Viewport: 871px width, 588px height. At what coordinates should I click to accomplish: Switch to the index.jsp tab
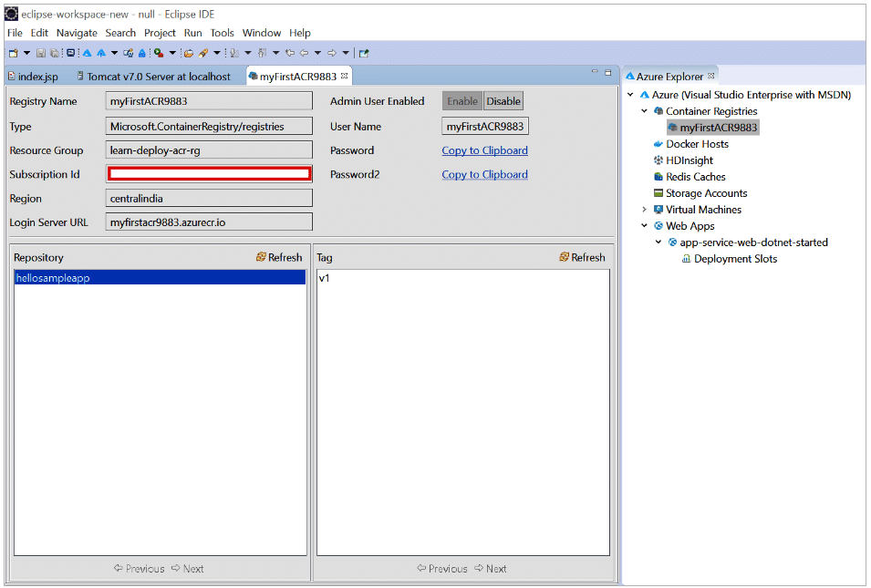[x=37, y=77]
